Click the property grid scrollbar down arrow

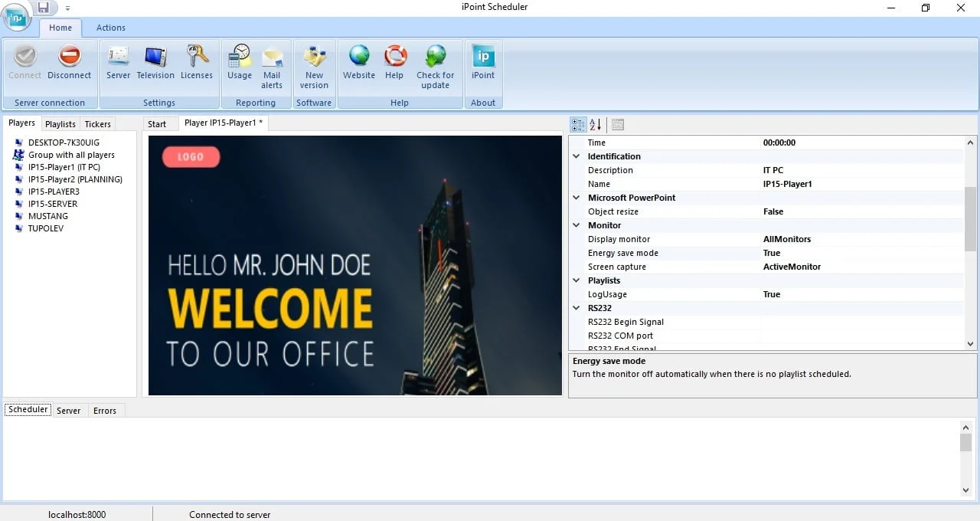click(x=971, y=344)
